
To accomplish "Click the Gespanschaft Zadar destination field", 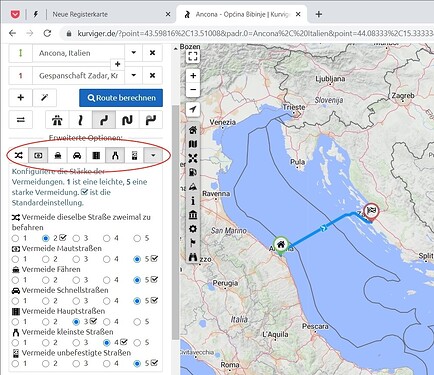I will coord(78,76).
